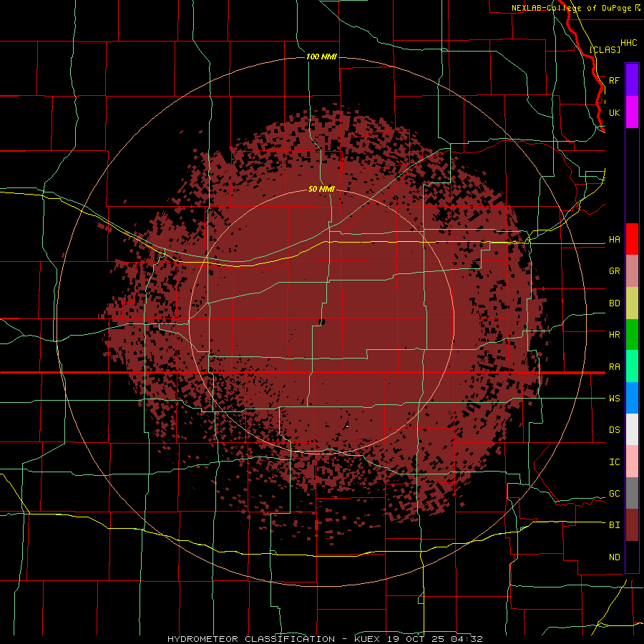The height and width of the screenshot is (644, 644).
Task: Click the "GC" legend label
Action: tap(614, 494)
